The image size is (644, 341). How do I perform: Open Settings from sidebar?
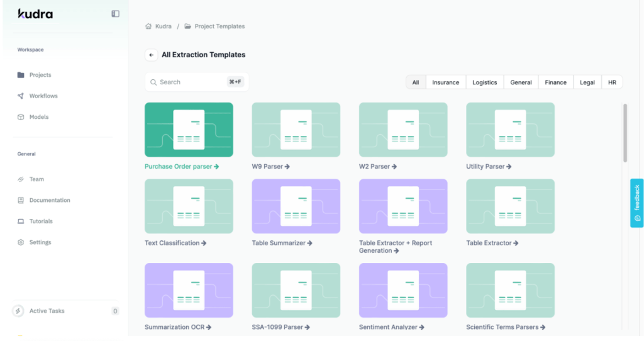coord(40,242)
